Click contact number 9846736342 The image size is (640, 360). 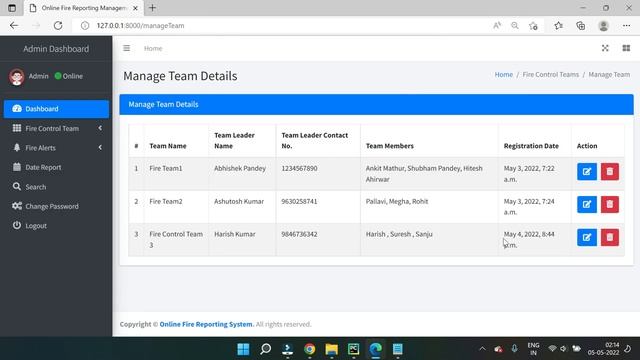pos(299,234)
